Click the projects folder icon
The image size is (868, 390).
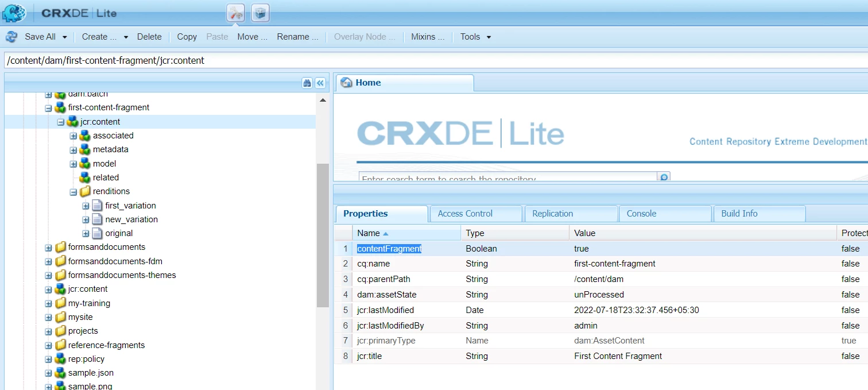[x=60, y=331]
